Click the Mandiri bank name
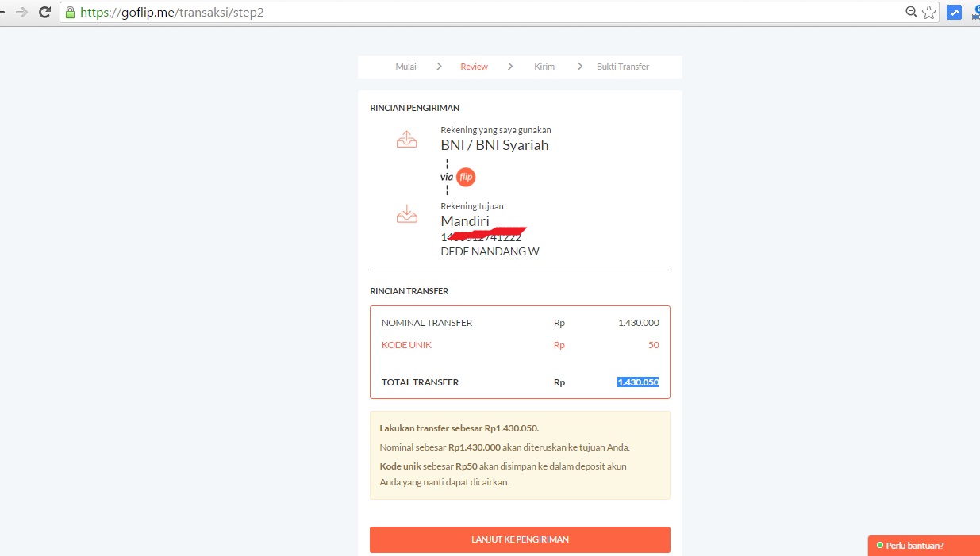This screenshot has height=556, width=980. click(465, 221)
